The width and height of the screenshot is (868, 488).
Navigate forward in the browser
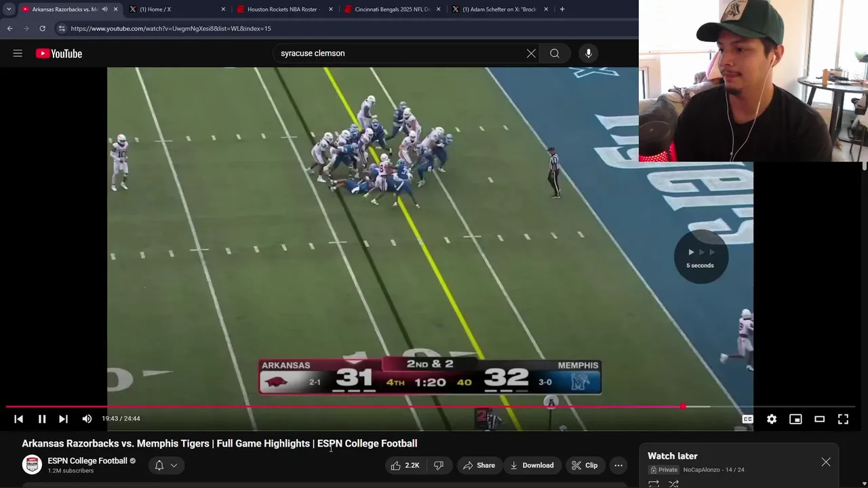tap(26, 28)
